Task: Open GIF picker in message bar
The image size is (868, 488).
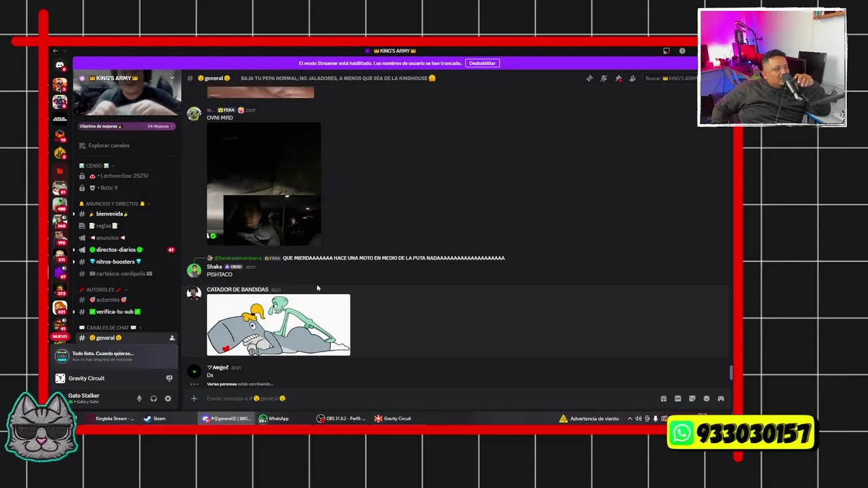Action: (x=677, y=399)
